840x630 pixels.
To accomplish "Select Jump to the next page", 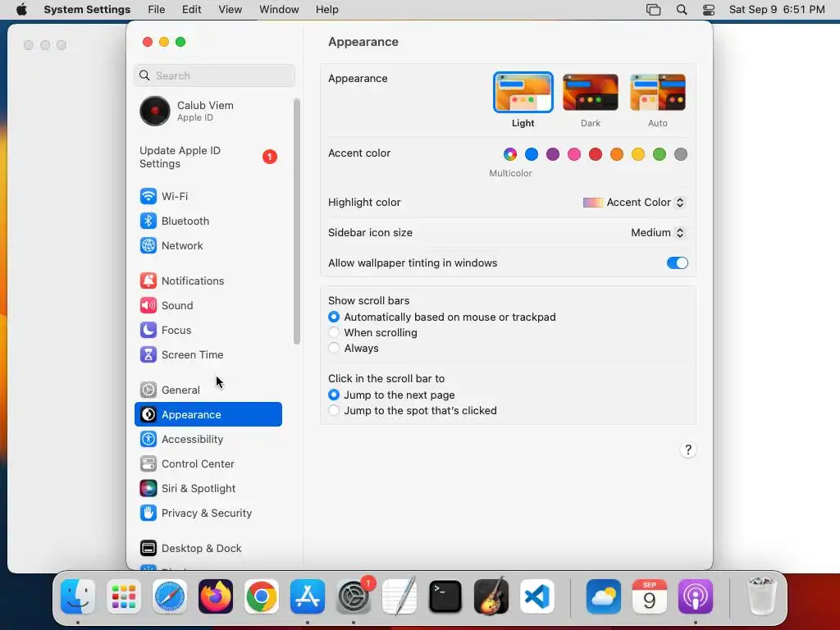I will point(334,395).
